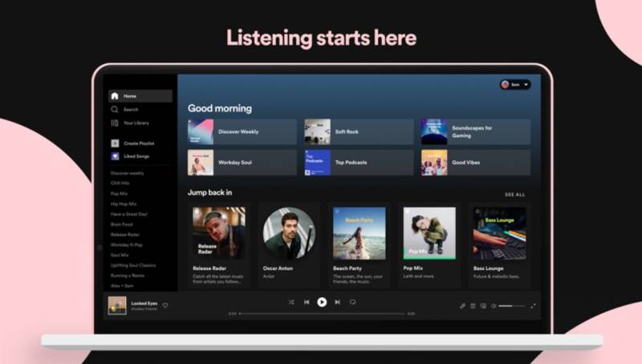Click SEE ALL for Jump back in
The height and width of the screenshot is (364, 642).
click(x=514, y=195)
